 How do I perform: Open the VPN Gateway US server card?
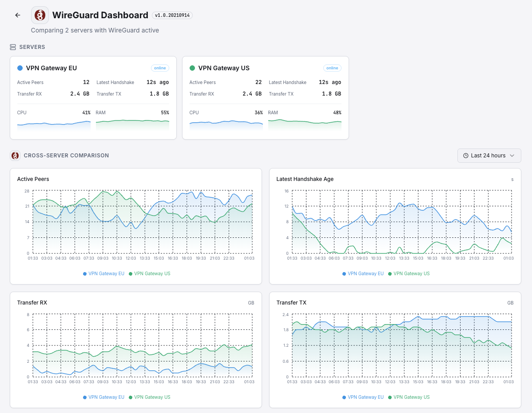point(265,97)
